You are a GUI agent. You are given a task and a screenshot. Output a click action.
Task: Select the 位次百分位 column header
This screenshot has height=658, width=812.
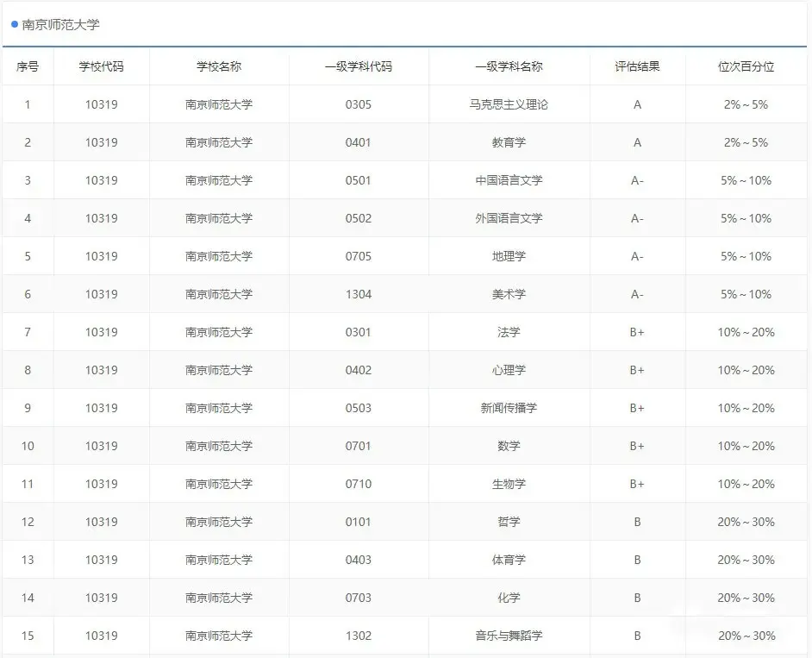coord(746,66)
